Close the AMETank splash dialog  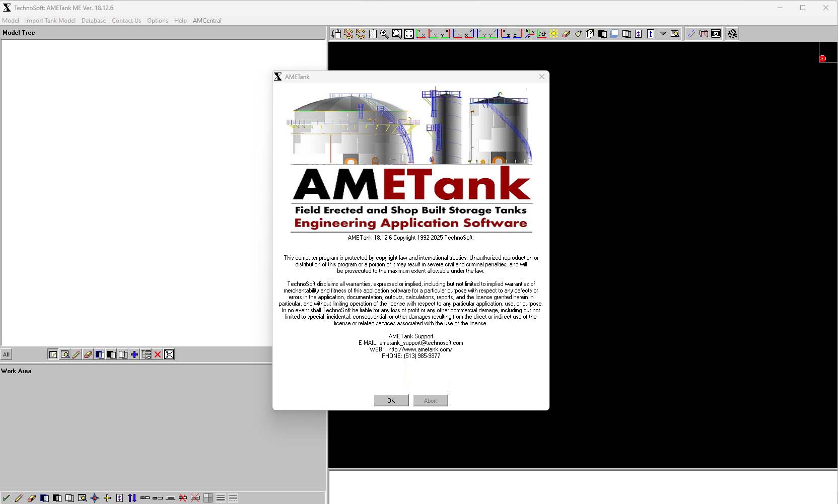click(x=541, y=77)
